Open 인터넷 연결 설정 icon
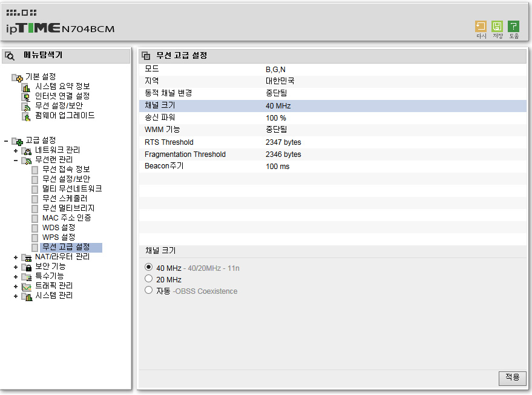Screen dimensions: 532x395 (27, 96)
